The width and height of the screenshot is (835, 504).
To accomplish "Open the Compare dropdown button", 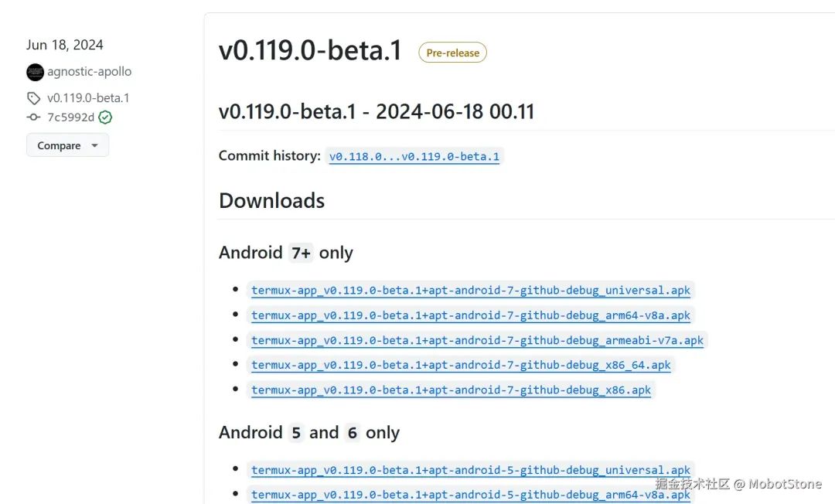I will (x=67, y=145).
